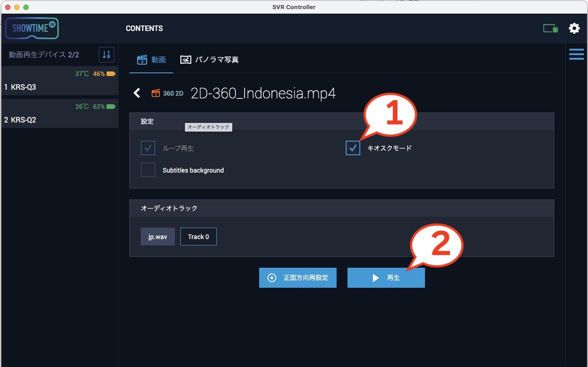The width and height of the screenshot is (588, 367).
Task: Select the jp.wav audio track
Action: click(x=158, y=237)
